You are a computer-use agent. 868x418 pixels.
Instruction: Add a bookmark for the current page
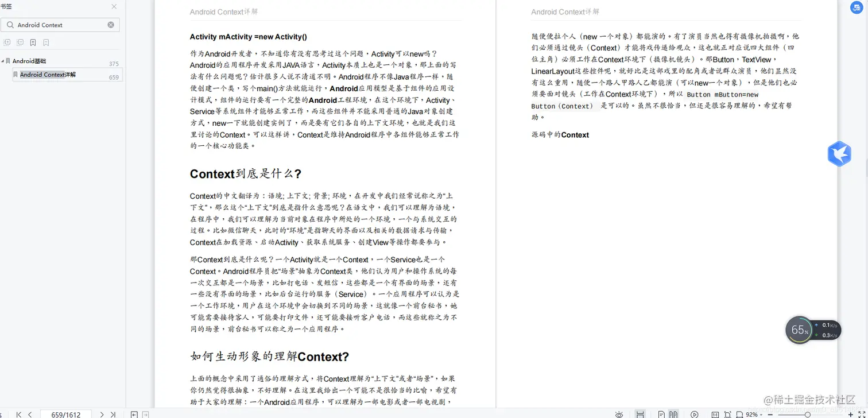point(33,42)
